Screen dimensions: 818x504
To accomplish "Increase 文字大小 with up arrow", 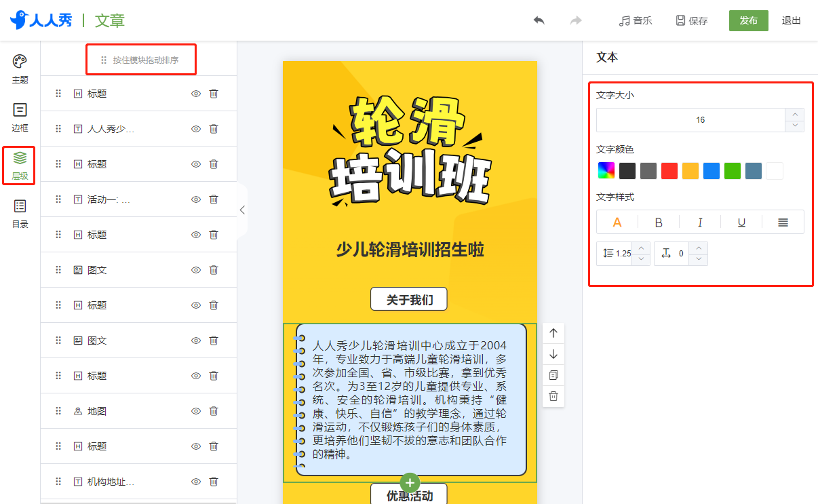I will coord(795,115).
